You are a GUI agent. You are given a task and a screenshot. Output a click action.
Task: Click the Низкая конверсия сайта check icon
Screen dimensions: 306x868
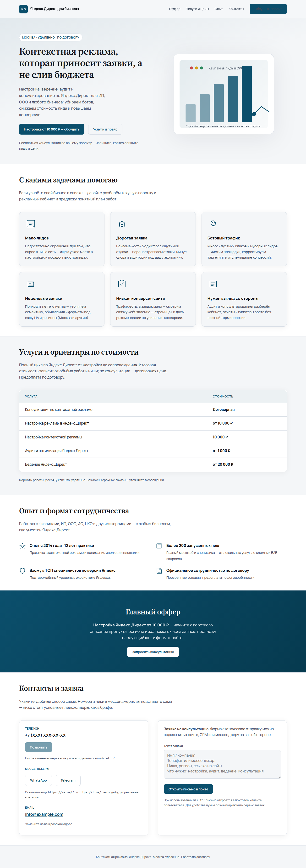click(x=122, y=284)
